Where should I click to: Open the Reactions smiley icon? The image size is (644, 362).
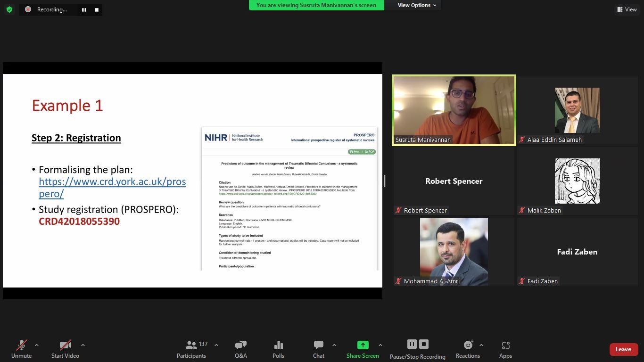468,346
